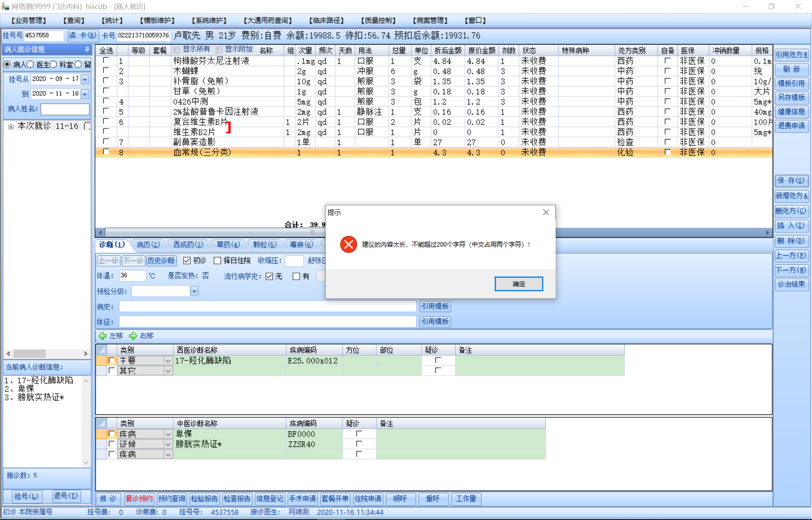Open the 【业务管理】 menu

click(29, 20)
